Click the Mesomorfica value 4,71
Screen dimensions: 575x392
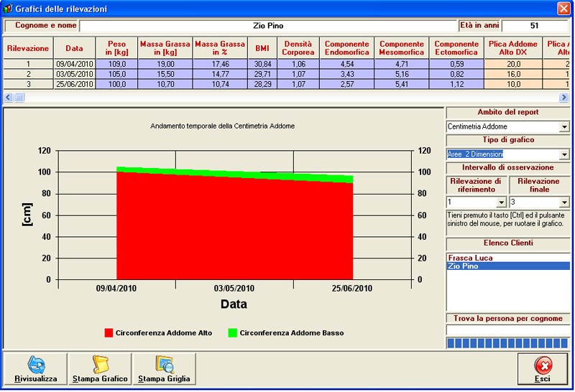(x=402, y=64)
